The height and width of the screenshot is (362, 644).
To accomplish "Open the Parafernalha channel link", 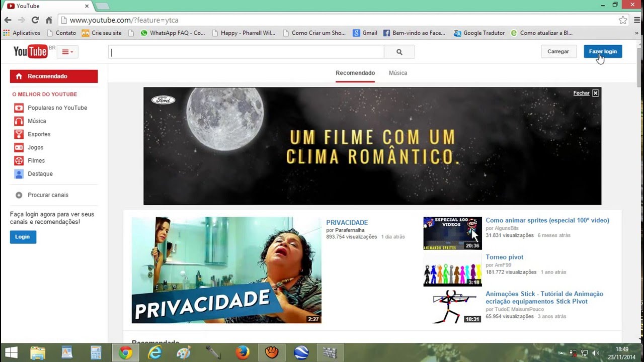I will point(350,230).
